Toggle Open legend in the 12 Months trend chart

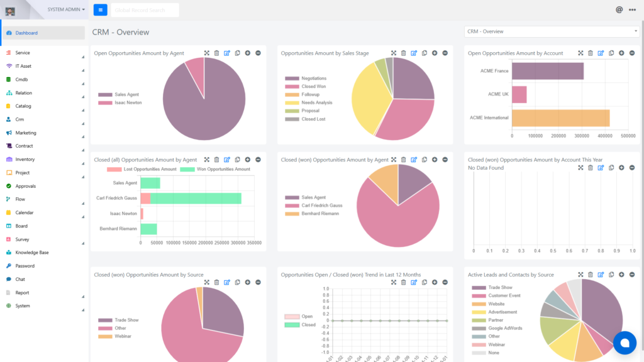[x=299, y=317]
